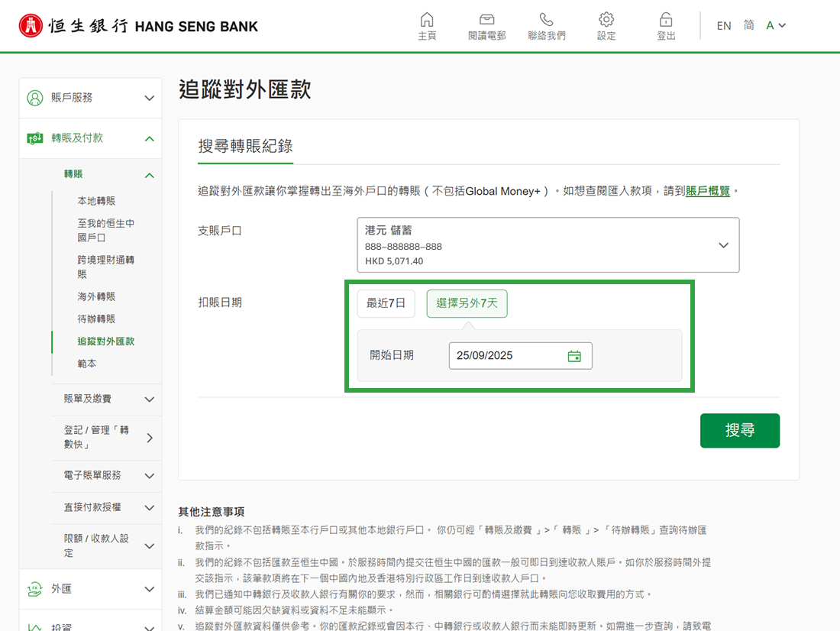
Task: Open the calendar picker icon in date field
Action: [x=574, y=356]
